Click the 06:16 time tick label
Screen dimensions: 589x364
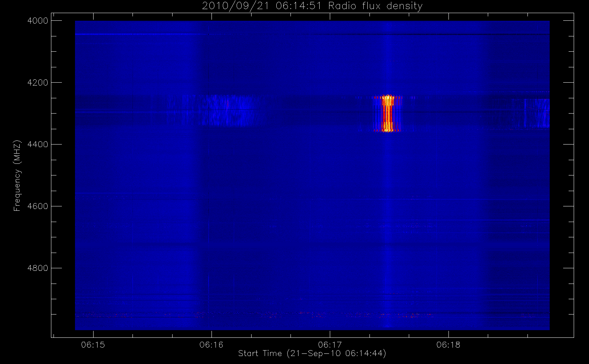click(212, 345)
